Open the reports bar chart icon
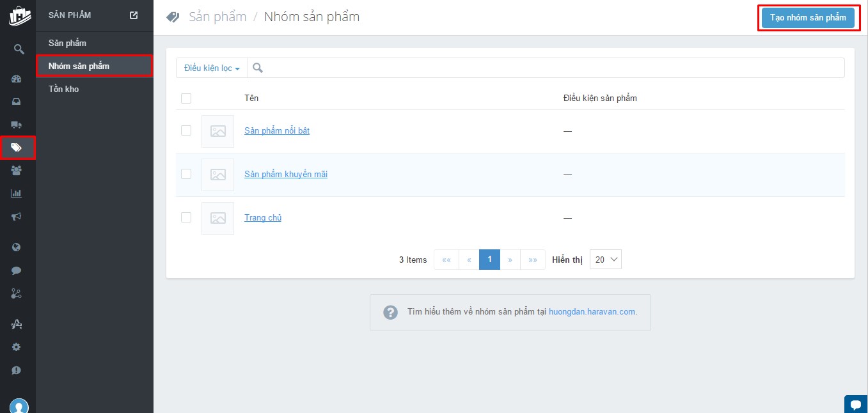This screenshot has width=868, height=413. [x=17, y=194]
